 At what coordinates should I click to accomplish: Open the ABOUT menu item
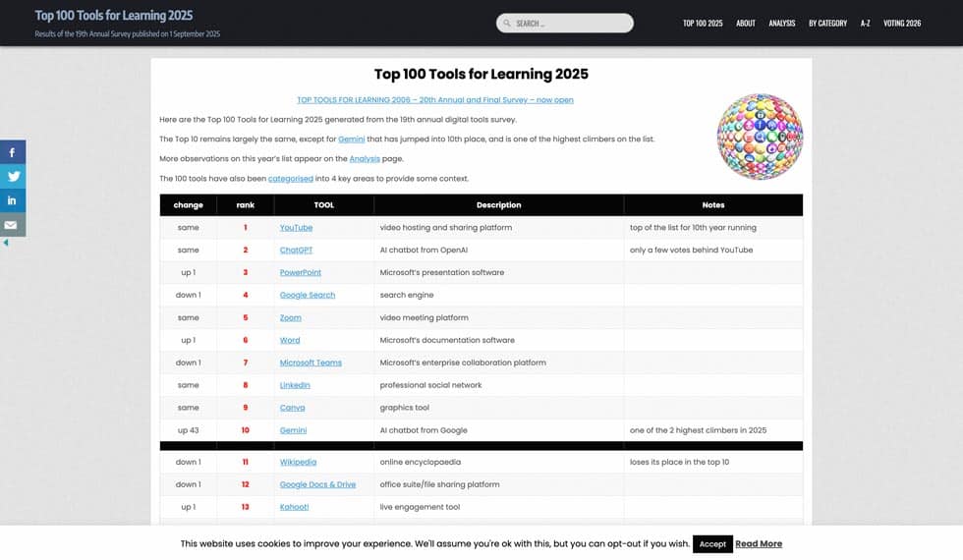(746, 24)
